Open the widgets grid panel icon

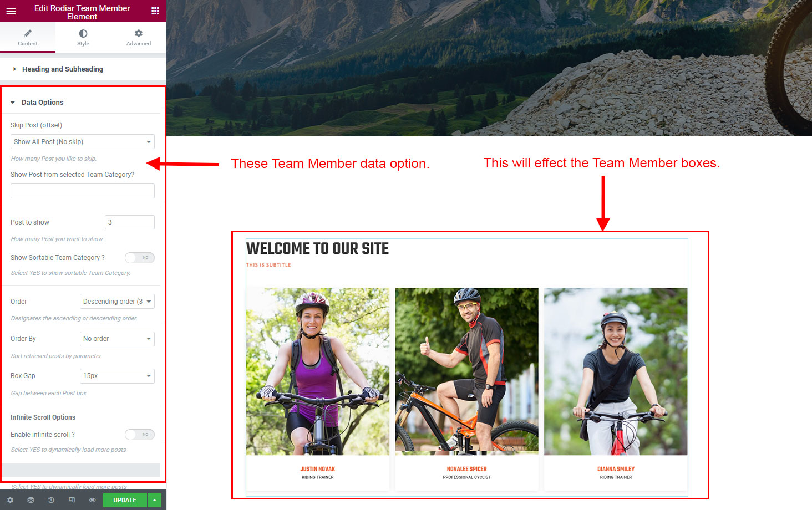pyautogui.click(x=155, y=11)
